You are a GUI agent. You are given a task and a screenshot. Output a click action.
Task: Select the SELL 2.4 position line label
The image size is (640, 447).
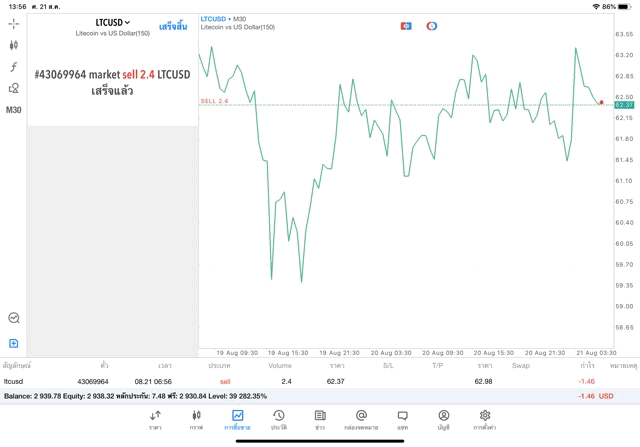point(214,101)
